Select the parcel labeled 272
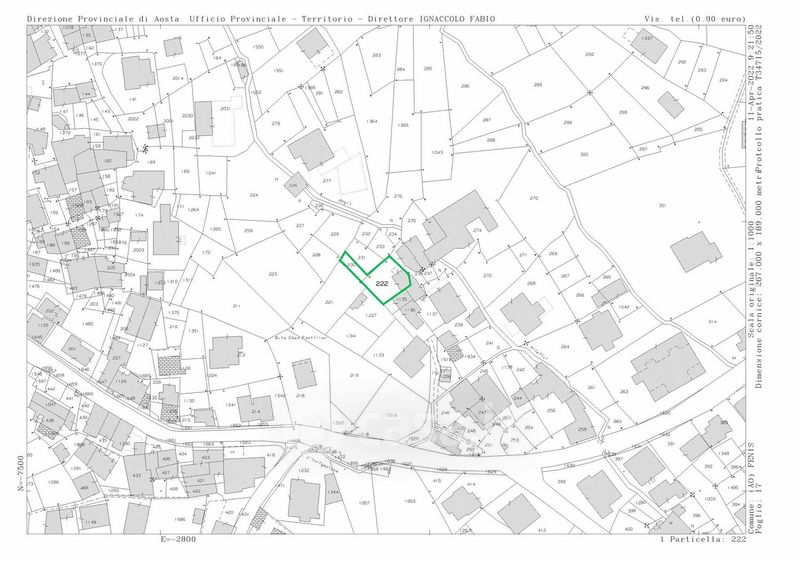This screenshot has width=800, height=561. (x=487, y=275)
